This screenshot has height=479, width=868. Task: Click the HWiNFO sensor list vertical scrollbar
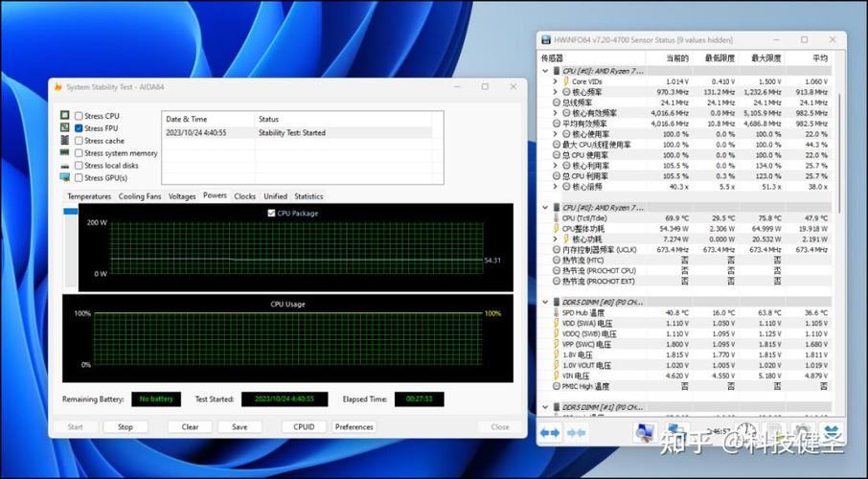click(x=839, y=152)
